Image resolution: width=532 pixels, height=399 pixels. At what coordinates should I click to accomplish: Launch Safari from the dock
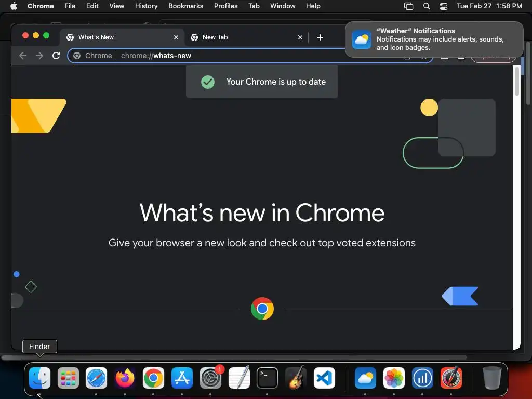click(96, 378)
